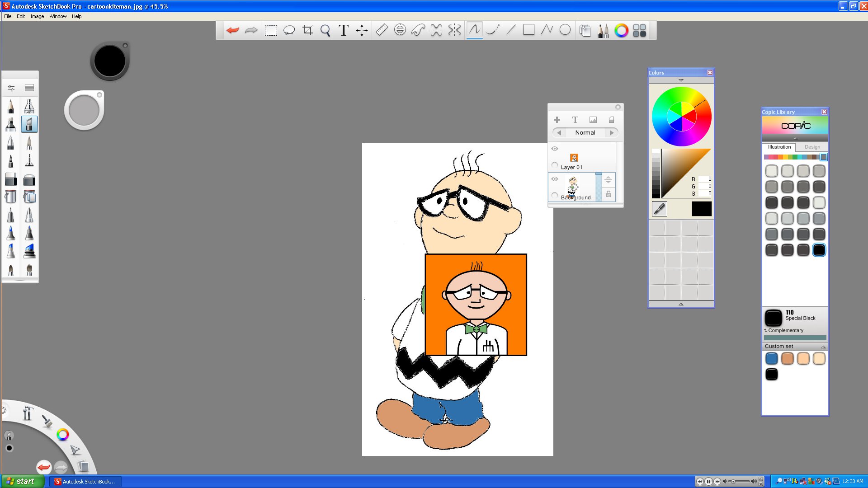Open the Layers panel options circle
This screenshot has width=868, height=488.
(618, 107)
